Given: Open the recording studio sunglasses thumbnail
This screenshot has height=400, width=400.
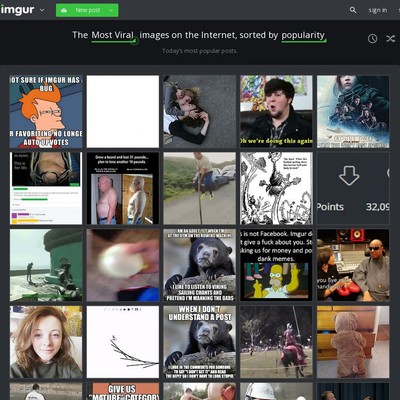Looking at the screenshot, I should click(x=353, y=265).
